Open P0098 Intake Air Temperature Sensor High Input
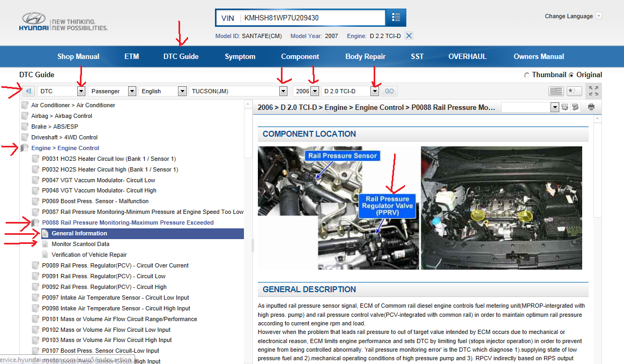 point(116,308)
